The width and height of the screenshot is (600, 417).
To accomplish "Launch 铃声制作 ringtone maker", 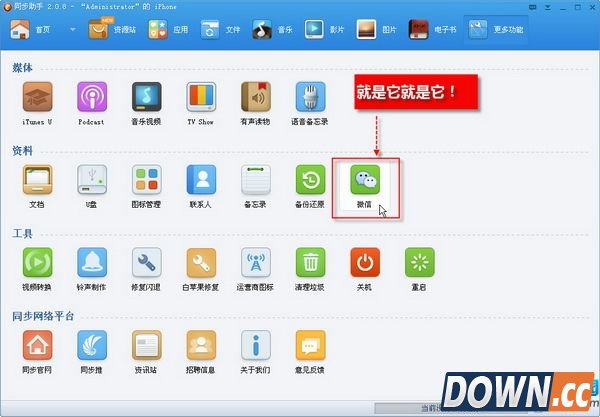I will pyautogui.click(x=92, y=262).
